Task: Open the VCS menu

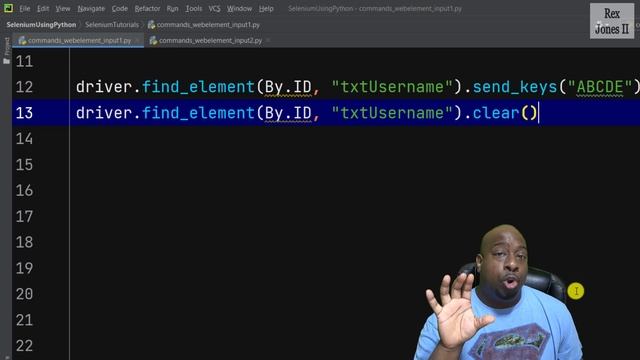Action: coord(214,9)
